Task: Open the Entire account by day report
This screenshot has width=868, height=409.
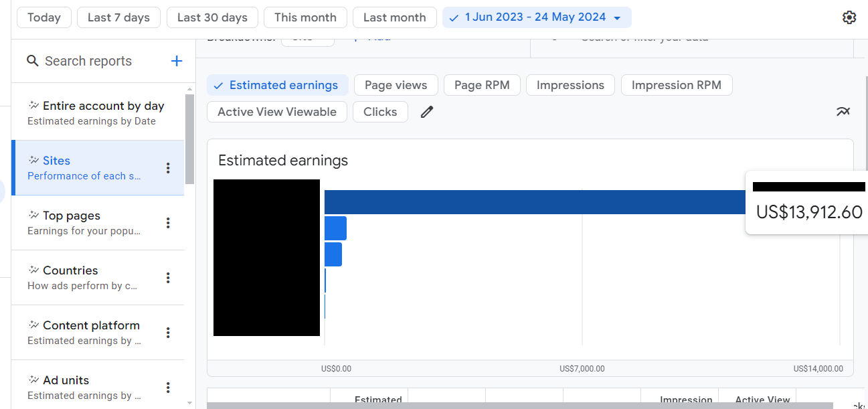Action: pyautogui.click(x=98, y=113)
